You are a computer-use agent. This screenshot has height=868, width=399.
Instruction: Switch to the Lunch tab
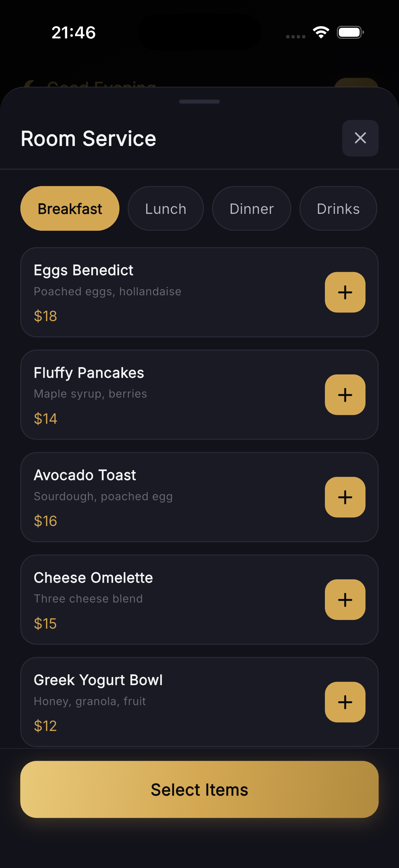pyautogui.click(x=165, y=209)
